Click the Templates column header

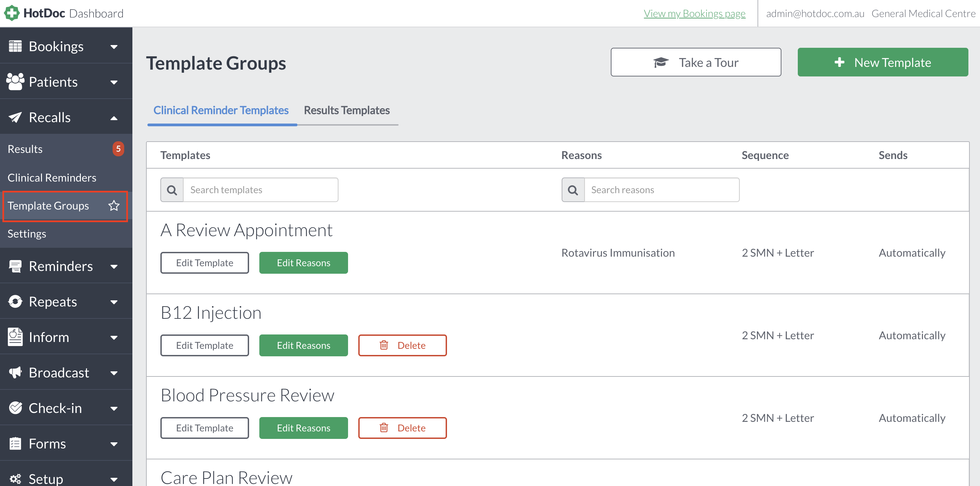[x=185, y=155]
